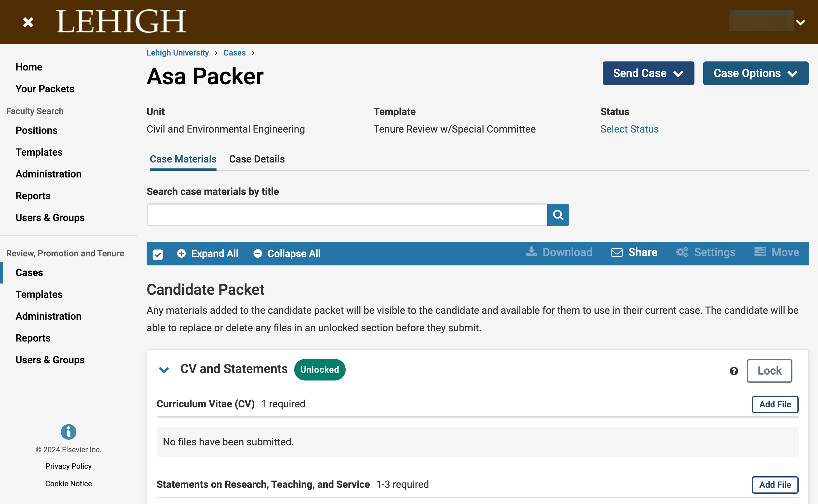Open the Privacy Policy link
The image size is (818, 504).
click(x=68, y=466)
